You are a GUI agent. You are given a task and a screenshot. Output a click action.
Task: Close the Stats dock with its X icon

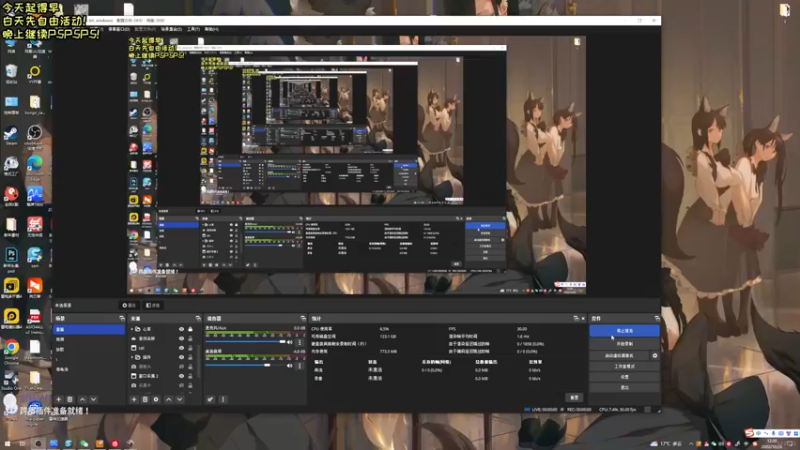583,318
